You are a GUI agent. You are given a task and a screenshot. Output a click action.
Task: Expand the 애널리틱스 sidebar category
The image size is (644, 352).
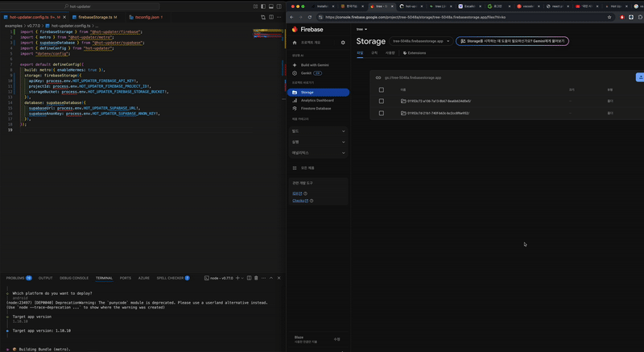(318, 153)
